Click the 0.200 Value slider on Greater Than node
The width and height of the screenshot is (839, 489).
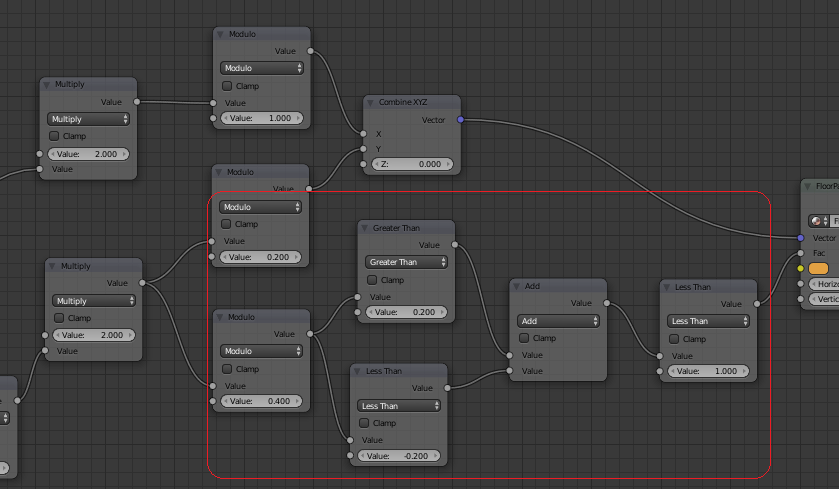[x=406, y=312]
